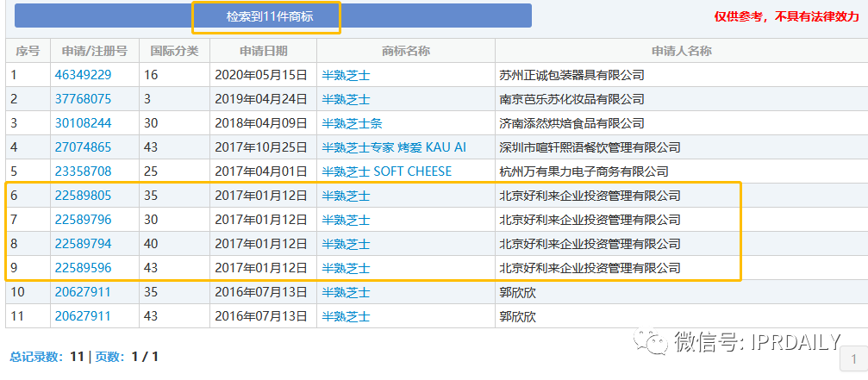Select 北京好利来企业投资管理有限公司 in row 9
The width and height of the screenshot is (868, 380).
click(x=590, y=268)
